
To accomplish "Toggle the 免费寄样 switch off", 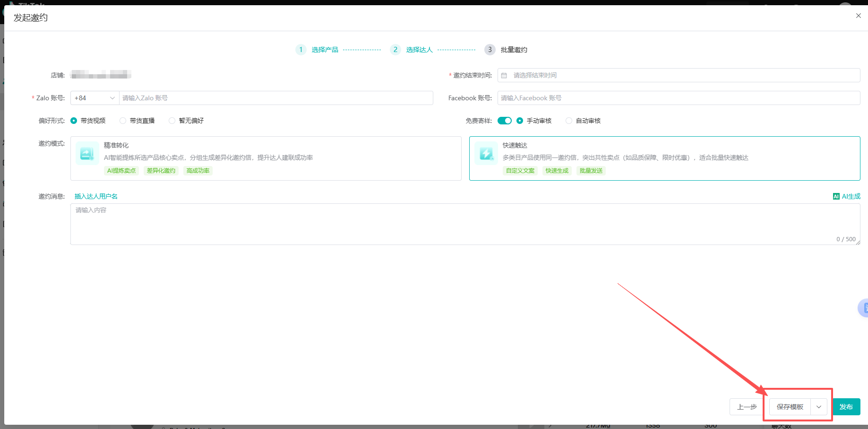I will (504, 121).
